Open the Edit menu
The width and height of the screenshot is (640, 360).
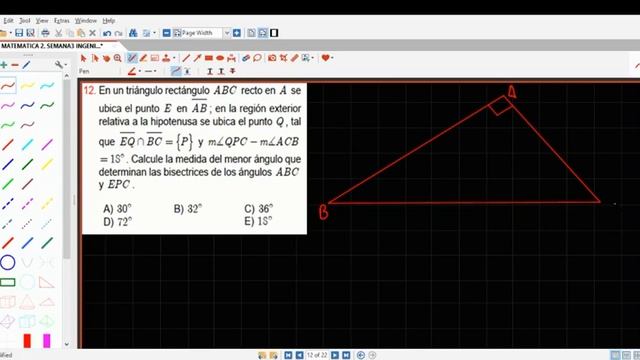click(8, 20)
